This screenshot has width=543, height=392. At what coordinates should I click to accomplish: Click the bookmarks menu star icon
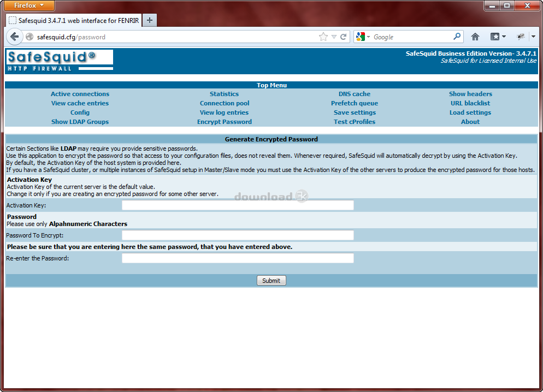(494, 37)
